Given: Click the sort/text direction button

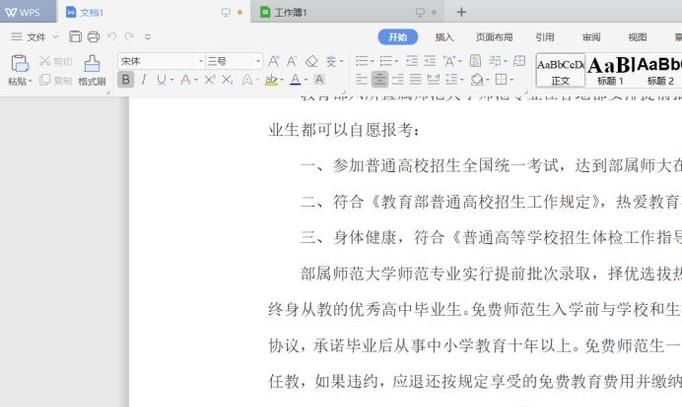Looking at the screenshot, I should coord(497,61).
